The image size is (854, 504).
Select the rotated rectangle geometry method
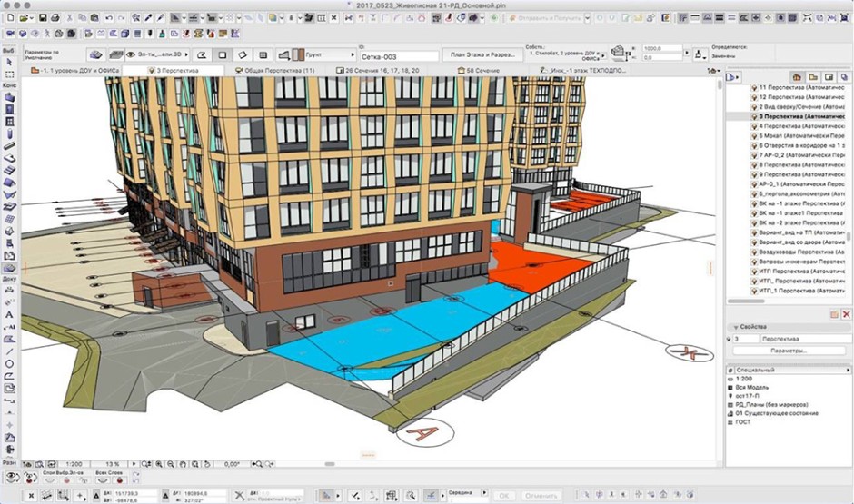[243, 55]
